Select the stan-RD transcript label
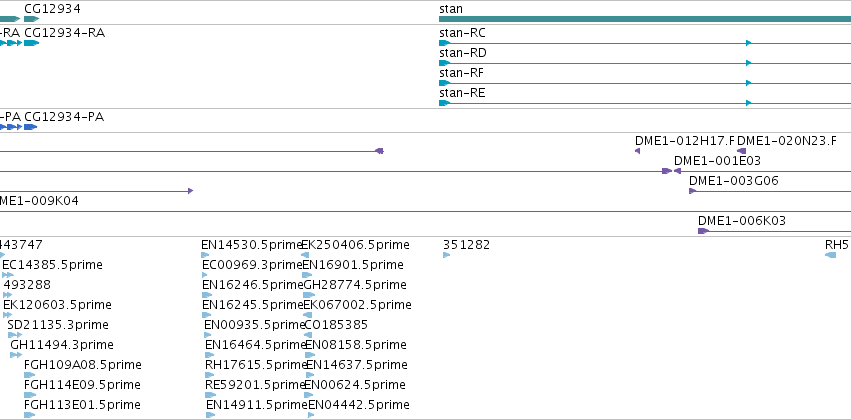Viewport: 851px width, 420px height. tap(462, 53)
